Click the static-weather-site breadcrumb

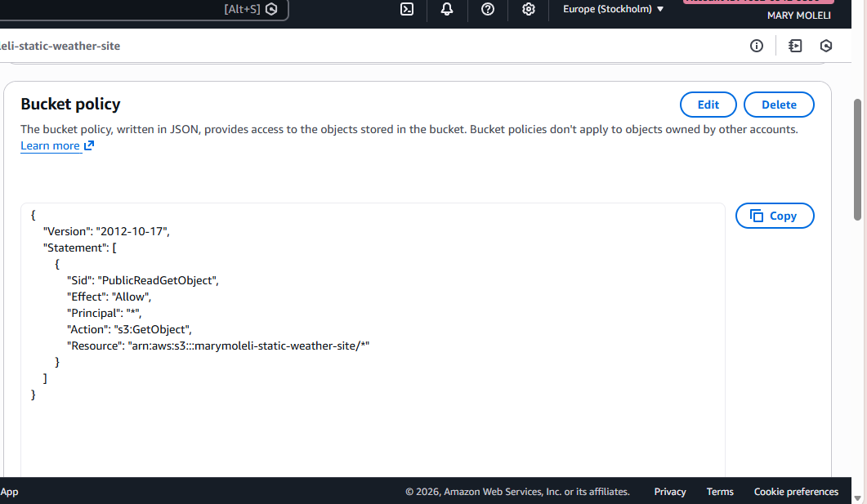pos(60,46)
